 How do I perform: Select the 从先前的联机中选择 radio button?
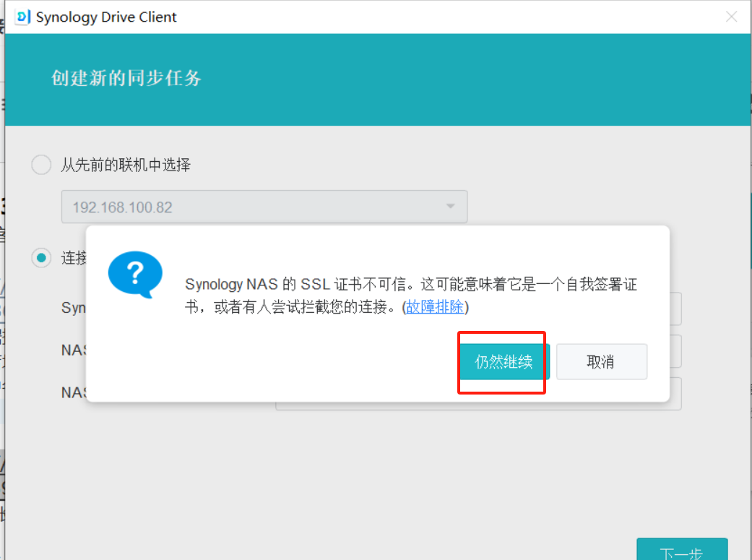point(41,165)
